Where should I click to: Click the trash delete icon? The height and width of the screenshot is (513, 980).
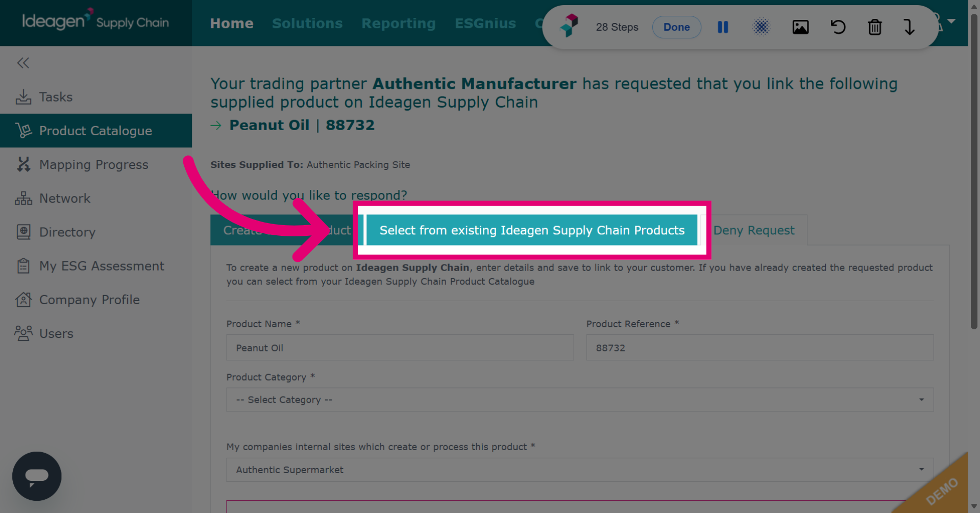point(875,27)
